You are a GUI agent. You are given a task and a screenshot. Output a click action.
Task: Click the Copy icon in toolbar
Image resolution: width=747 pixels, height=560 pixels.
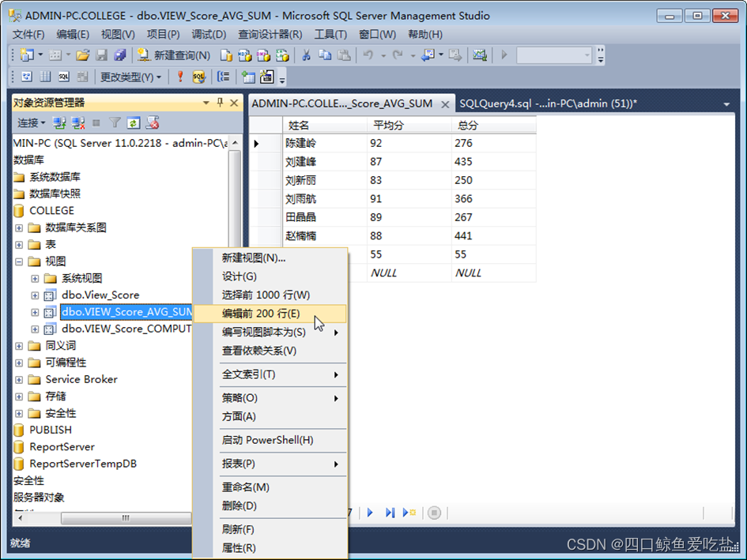325,55
